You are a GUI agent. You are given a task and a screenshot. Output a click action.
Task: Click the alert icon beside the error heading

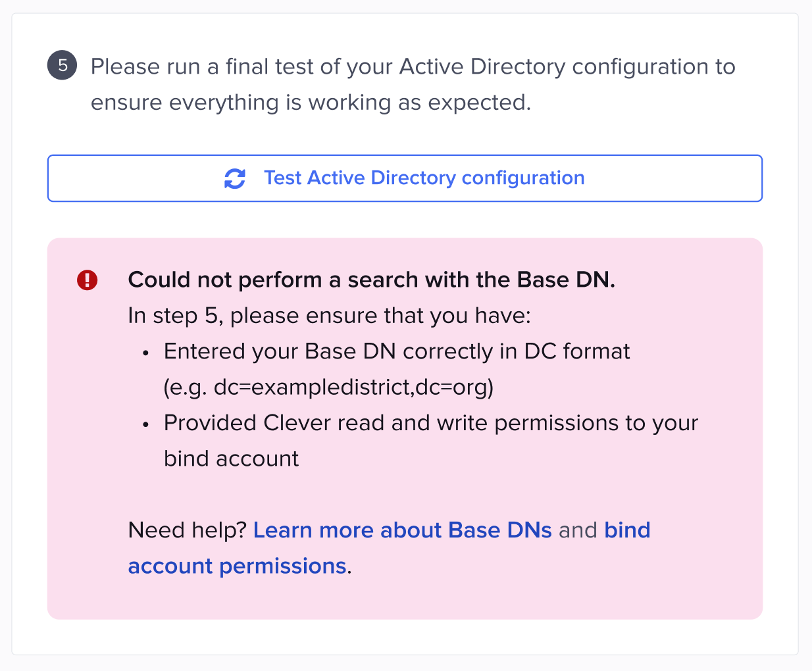pos(87,280)
